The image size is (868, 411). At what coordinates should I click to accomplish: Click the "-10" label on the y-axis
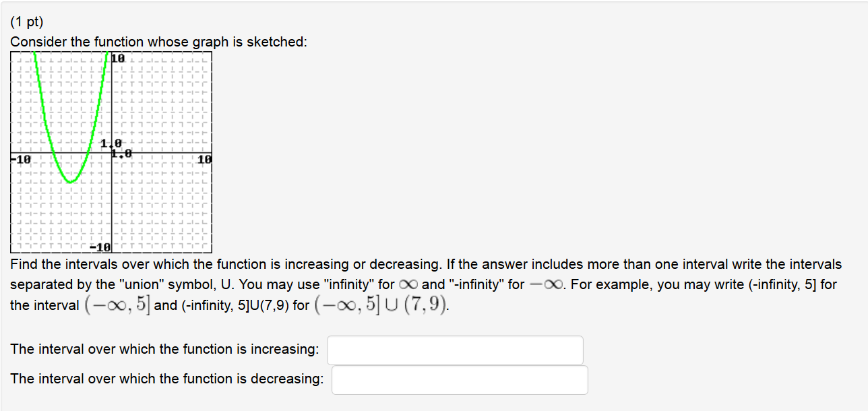click(x=101, y=247)
